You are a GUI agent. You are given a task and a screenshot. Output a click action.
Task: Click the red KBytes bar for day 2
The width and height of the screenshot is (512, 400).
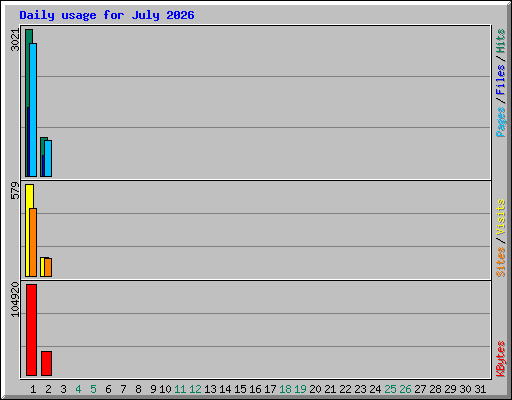(47, 363)
